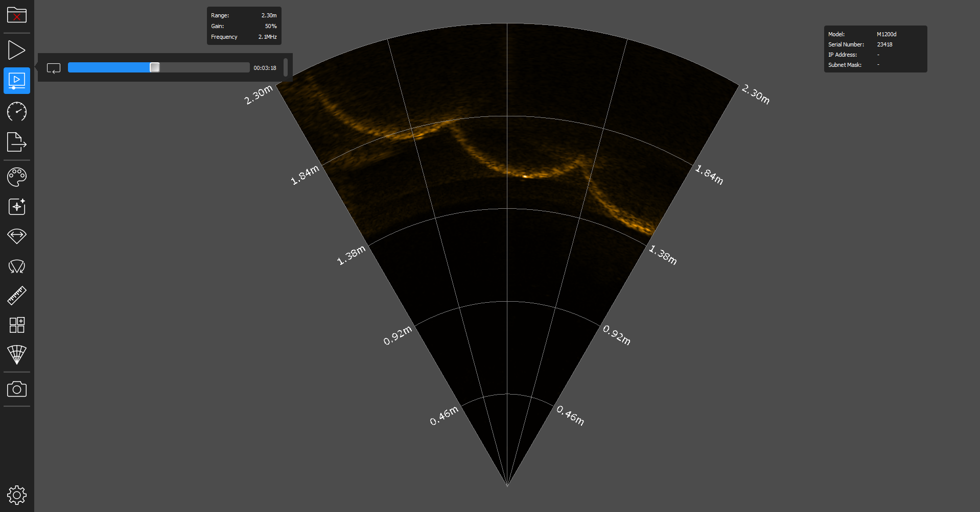Click the IP Address label
Viewport: 980px width, 512px height.
(x=843, y=55)
